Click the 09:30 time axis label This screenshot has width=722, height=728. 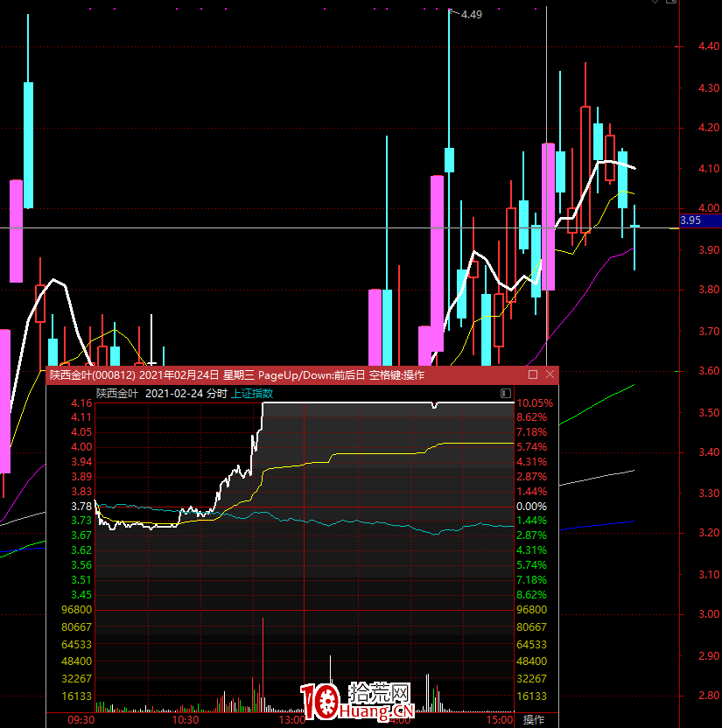click(x=81, y=719)
